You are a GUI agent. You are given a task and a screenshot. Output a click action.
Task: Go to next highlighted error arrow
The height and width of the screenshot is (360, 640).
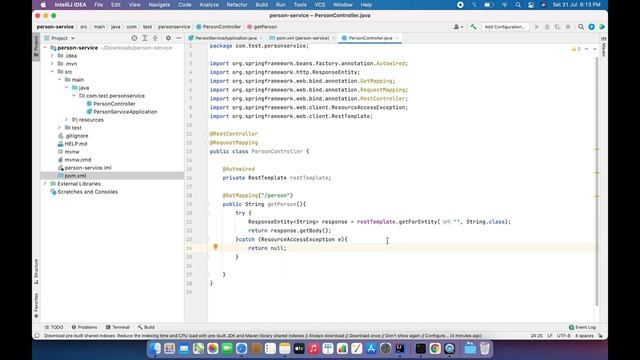pos(595,49)
